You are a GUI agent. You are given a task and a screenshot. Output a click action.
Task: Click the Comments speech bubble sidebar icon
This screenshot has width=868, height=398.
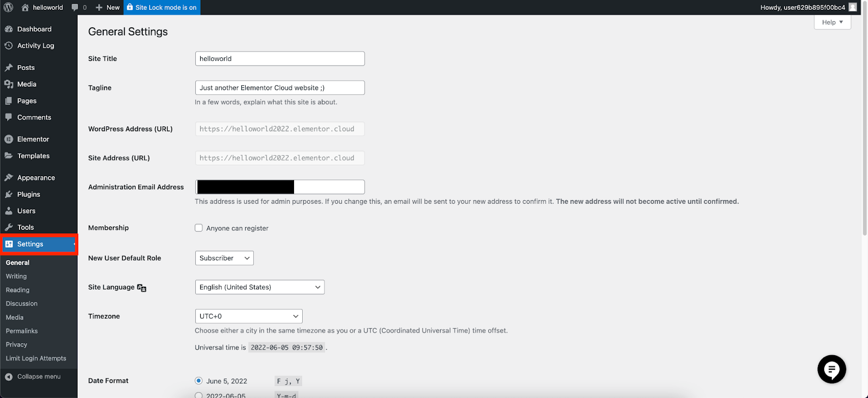coord(9,117)
